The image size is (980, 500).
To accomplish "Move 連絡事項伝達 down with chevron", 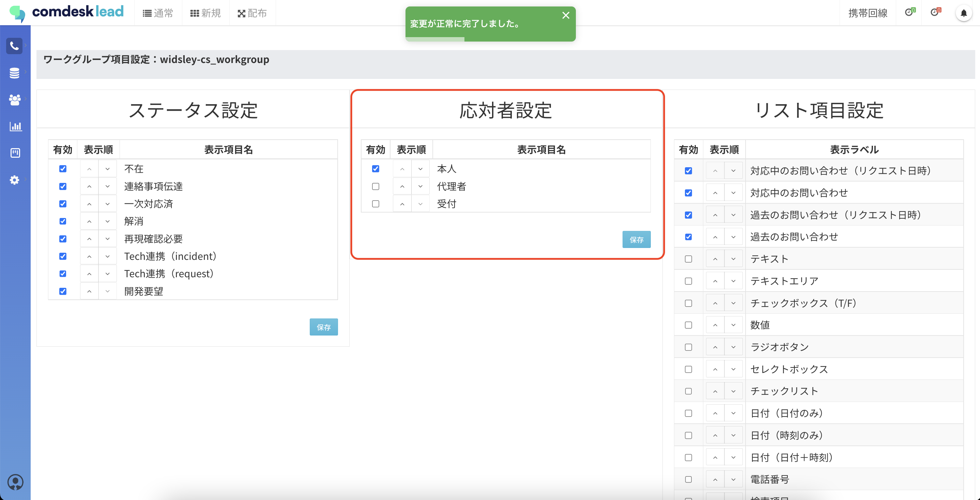I will point(108,186).
